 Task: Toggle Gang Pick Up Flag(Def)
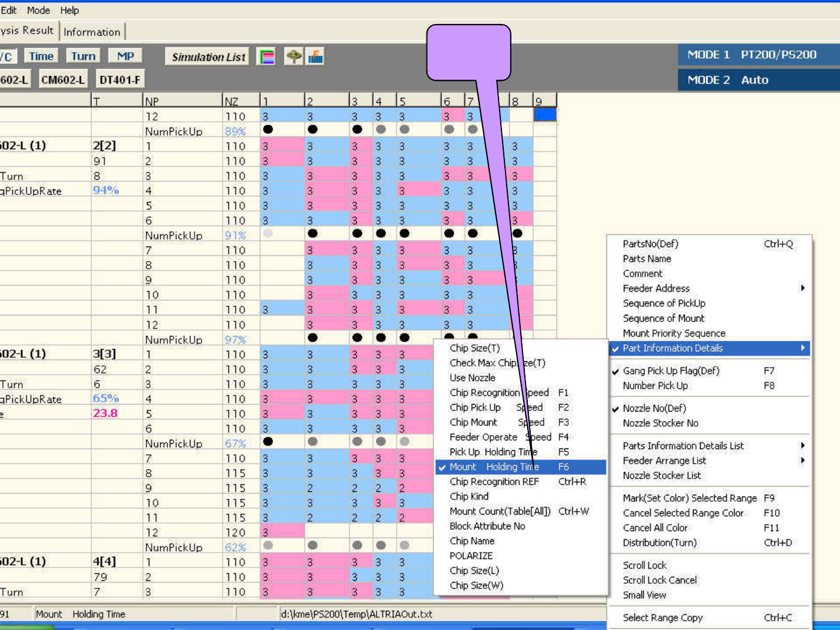coord(671,371)
